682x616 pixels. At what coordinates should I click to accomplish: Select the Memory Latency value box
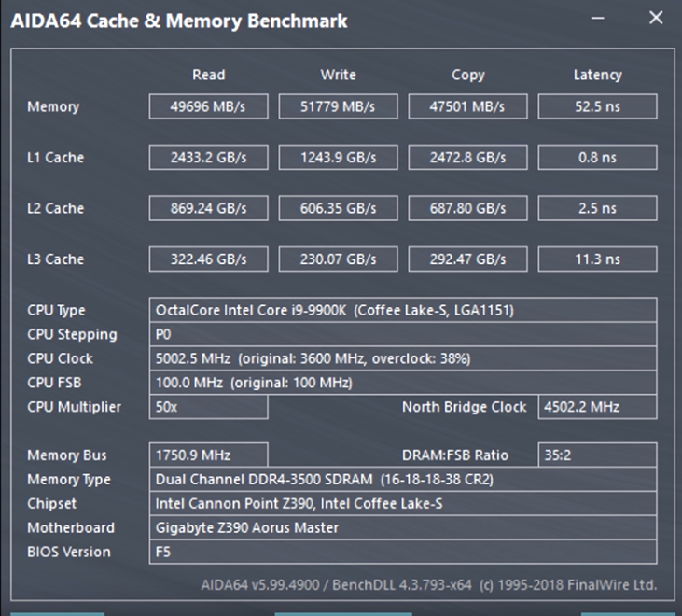point(597,106)
